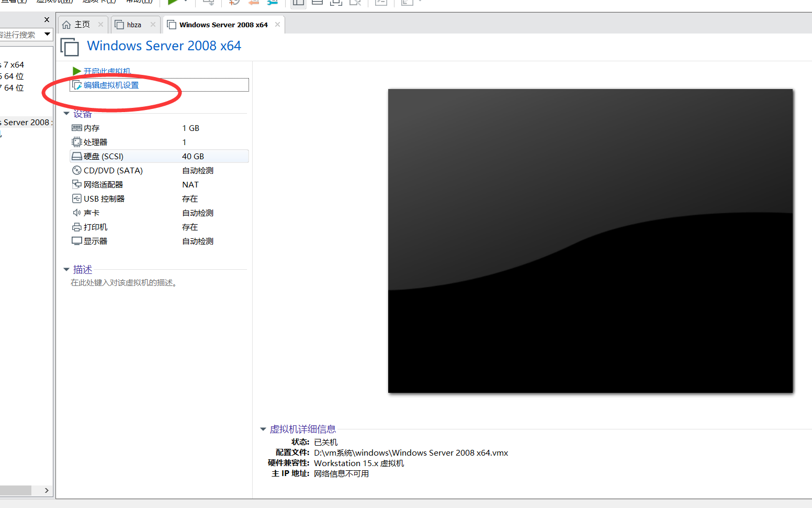
Task: Click the USB controller icon beside USB 控制器
Action: pos(76,198)
